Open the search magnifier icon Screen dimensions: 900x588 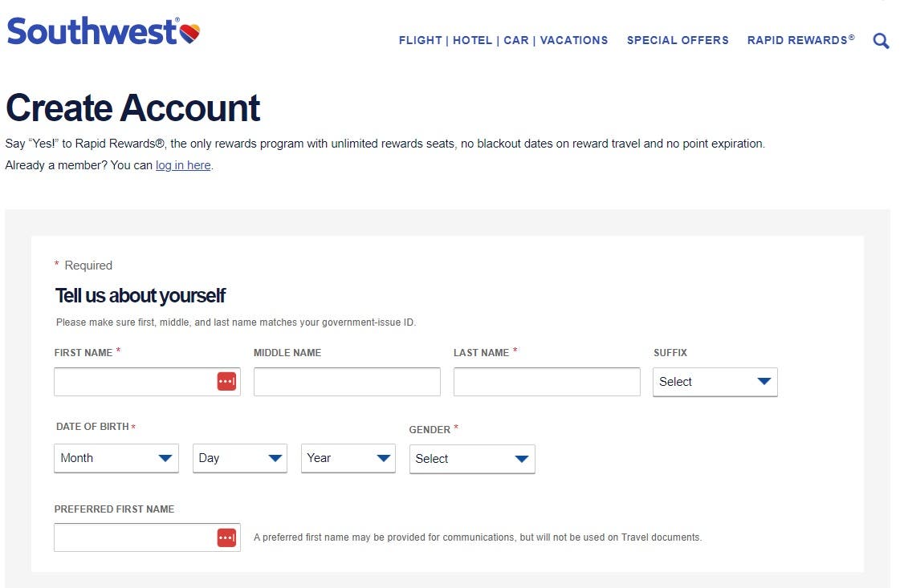click(x=881, y=41)
